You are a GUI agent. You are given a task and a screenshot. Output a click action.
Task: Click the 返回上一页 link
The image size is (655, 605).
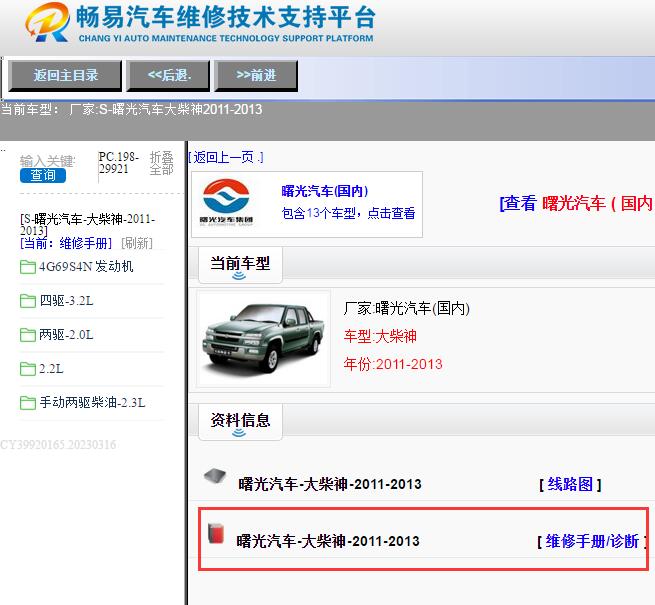(226, 157)
